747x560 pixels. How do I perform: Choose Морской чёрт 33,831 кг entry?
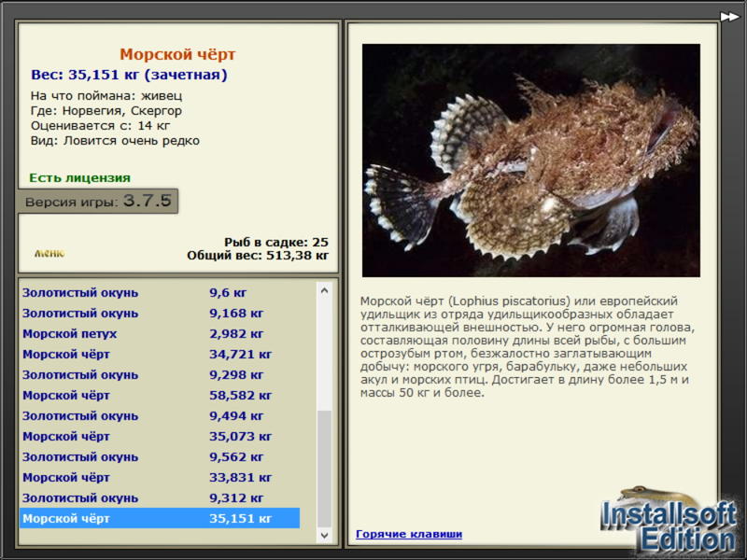pyautogui.click(x=160, y=477)
